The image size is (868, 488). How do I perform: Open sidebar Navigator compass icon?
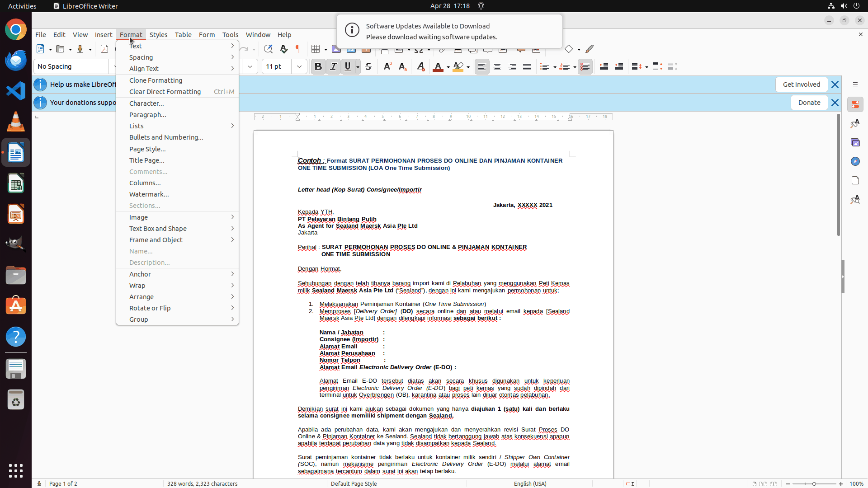[x=855, y=161]
